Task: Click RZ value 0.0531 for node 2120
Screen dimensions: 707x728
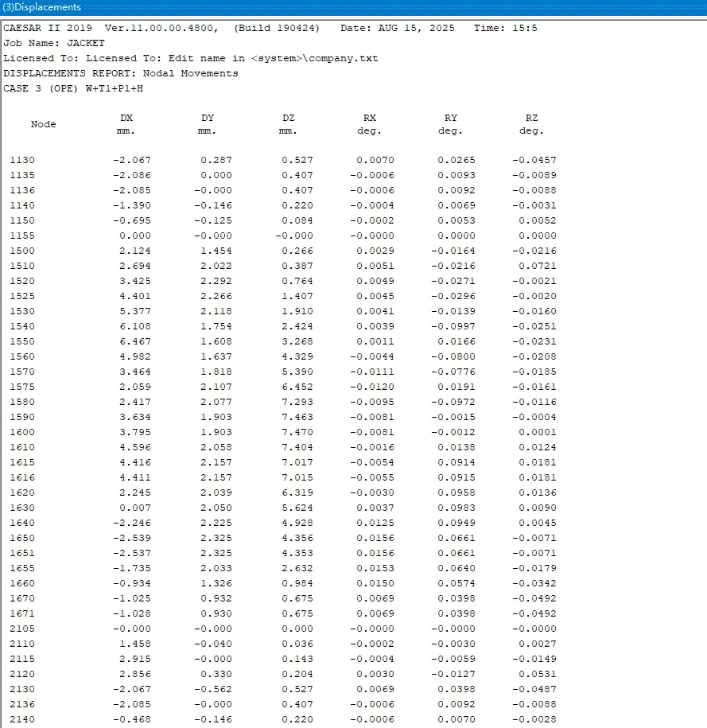Action: coord(537,674)
